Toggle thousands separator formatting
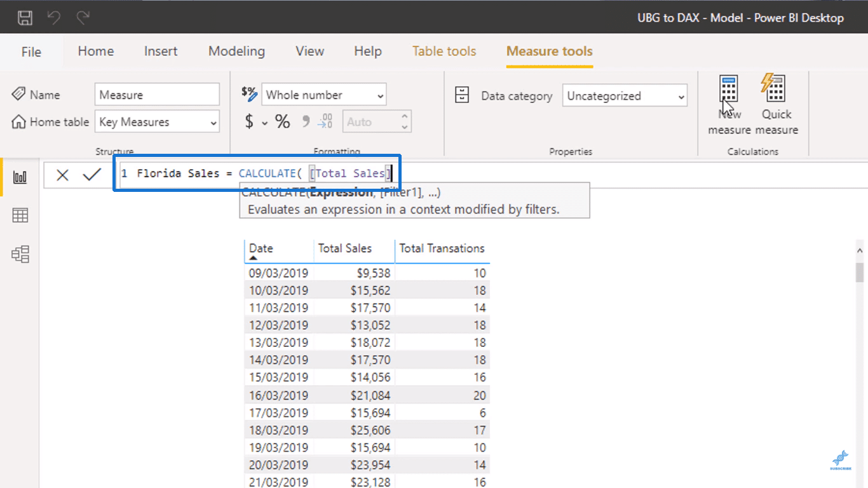868x488 pixels. 306,121
